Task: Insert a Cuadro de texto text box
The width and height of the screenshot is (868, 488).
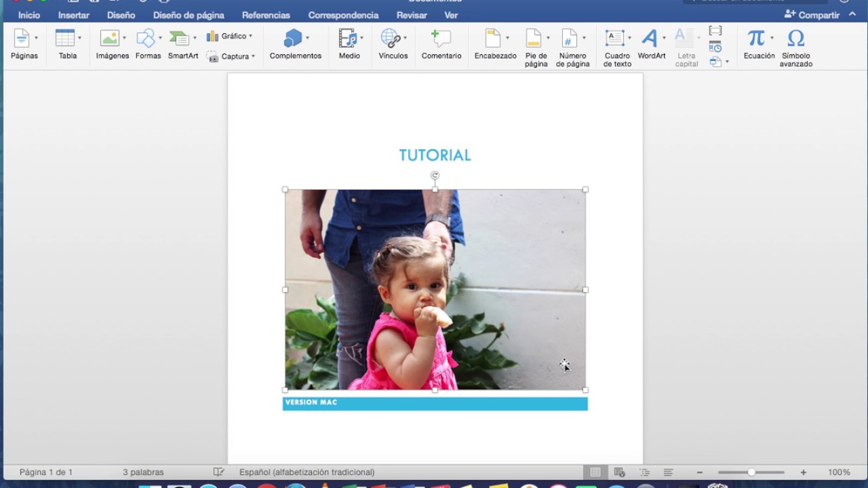Action: point(615,38)
